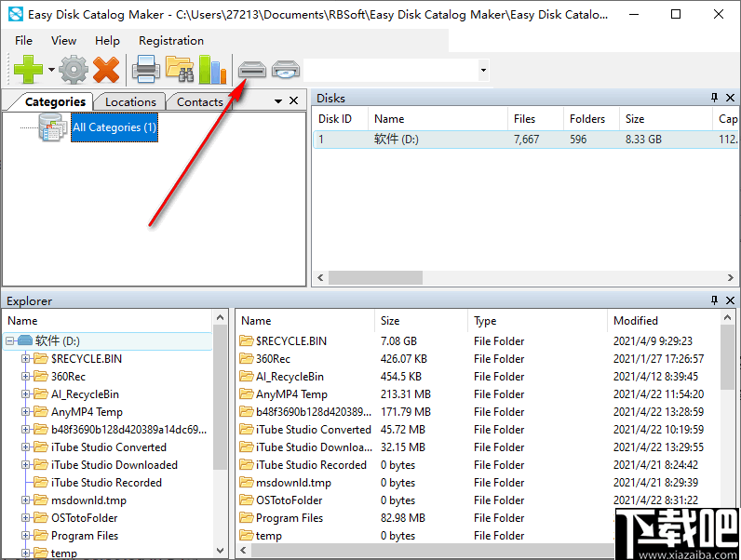The image size is (741, 560).
Task: Select the b48f3690b128d420389... list row
Action: (478, 412)
